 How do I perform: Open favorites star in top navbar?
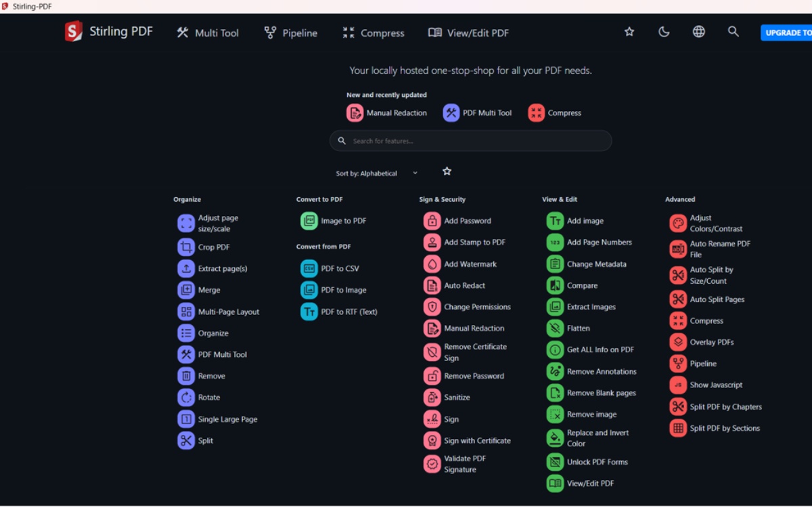click(x=629, y=32)
